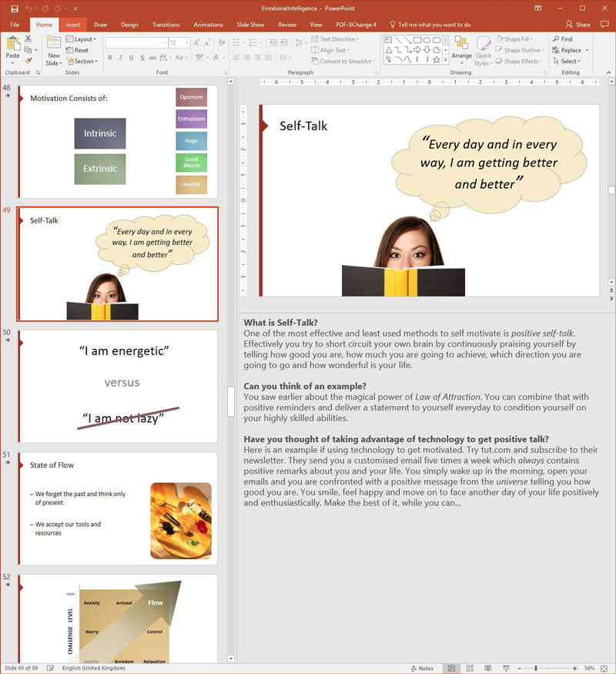Start Slide Show from status bar
The width and height of the screenshot is (616, 674).
pyautogui.click(x=506, y=668)
